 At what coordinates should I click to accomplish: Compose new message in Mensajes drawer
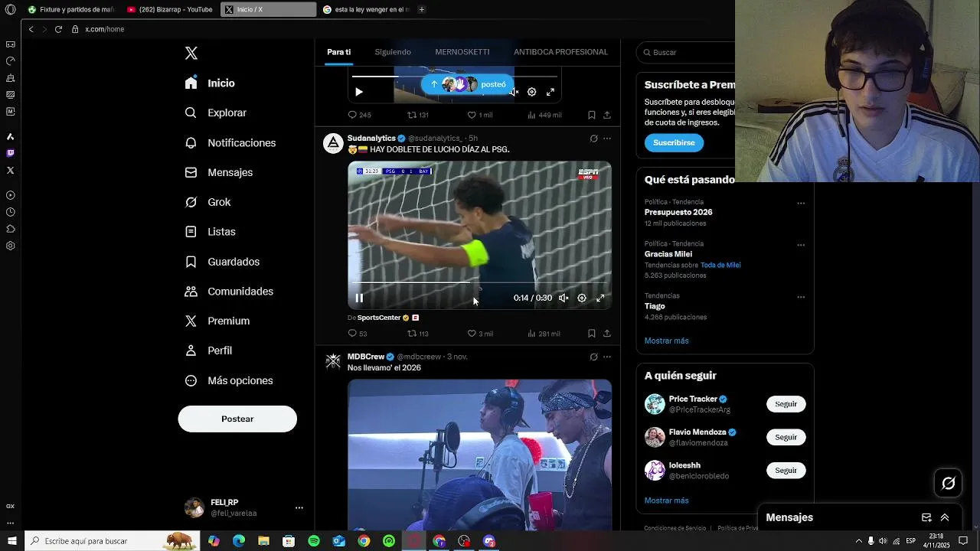click(x=926, y=517)
